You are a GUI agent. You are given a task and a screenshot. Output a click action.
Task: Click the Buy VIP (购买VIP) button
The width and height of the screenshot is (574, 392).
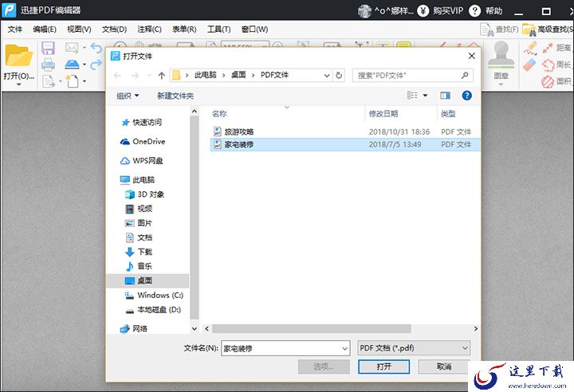[440, 10]
